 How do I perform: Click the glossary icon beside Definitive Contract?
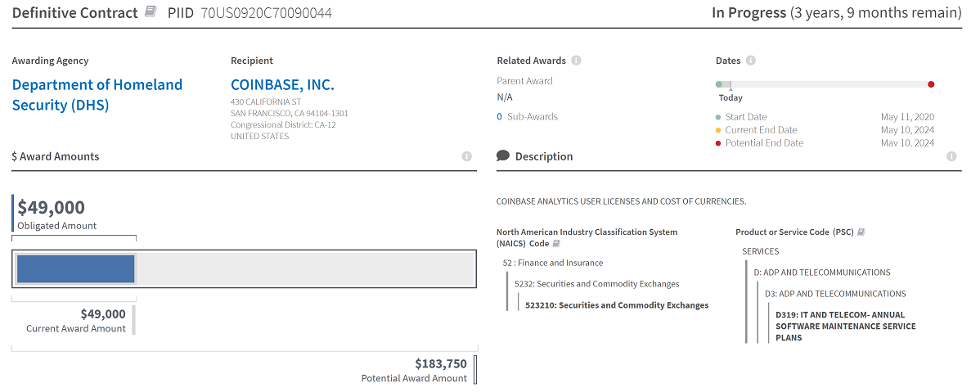tap(151, 12)
